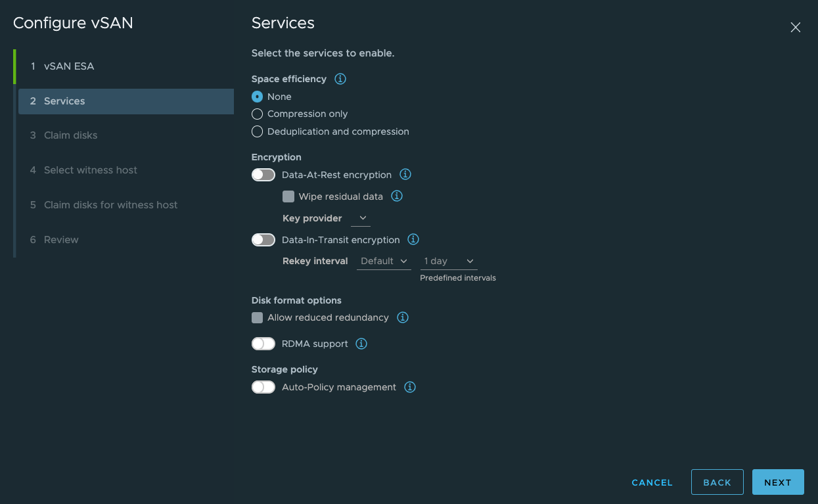Viewport: 818px width, 504px height.
Task: Turn on RDMA support
Action: coord(263,343)
